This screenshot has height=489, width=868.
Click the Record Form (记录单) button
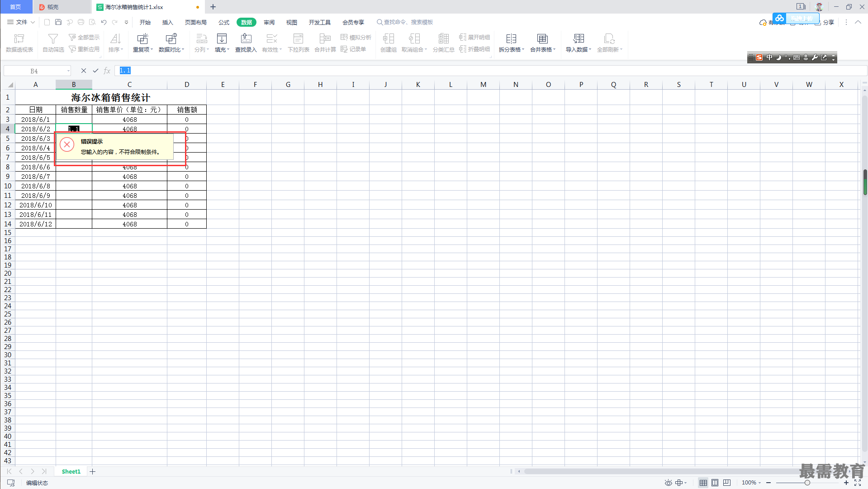pos(353,49)
